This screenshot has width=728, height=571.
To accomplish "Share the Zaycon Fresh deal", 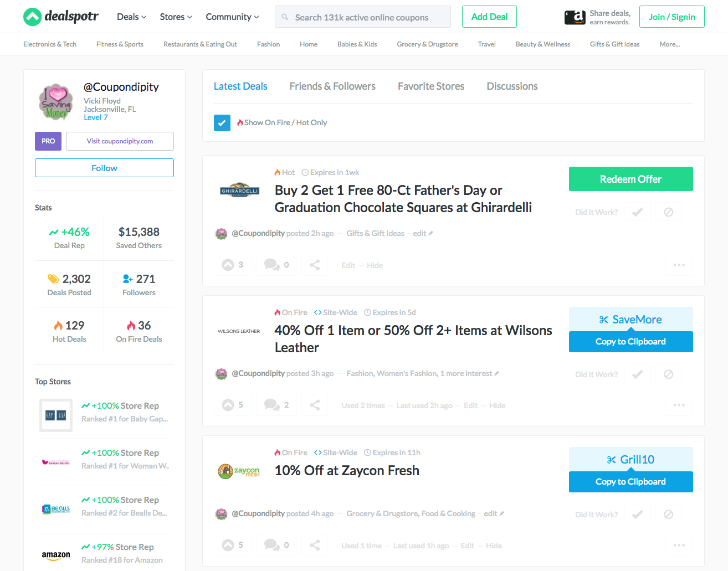I will tap(314, 544).
